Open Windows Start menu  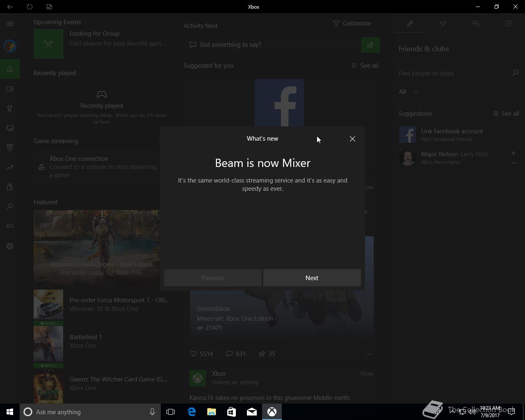pos(10,412)
